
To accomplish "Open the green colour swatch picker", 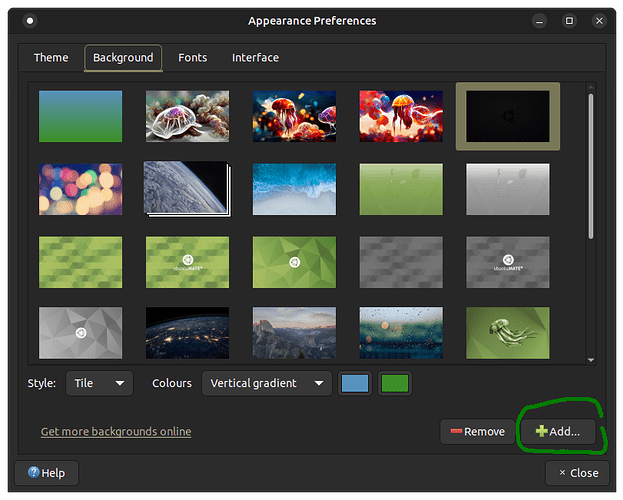I will tap(395, 383).
